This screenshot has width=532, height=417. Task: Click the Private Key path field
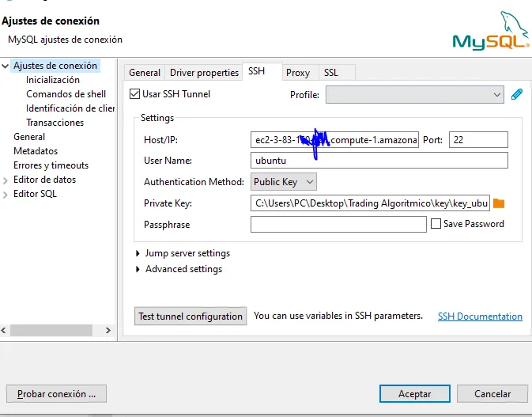pyautogui.click(x=370, y=203)
